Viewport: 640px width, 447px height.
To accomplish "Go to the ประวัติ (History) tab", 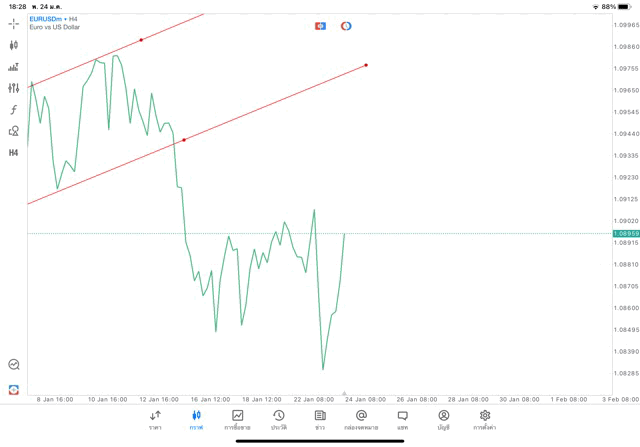I will (x=278, y=419).
